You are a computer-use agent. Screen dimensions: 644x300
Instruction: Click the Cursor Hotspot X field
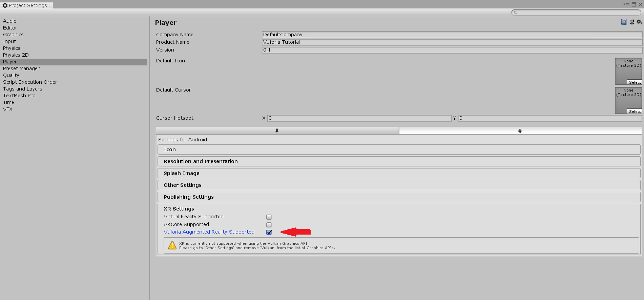(x=359, y=118)
